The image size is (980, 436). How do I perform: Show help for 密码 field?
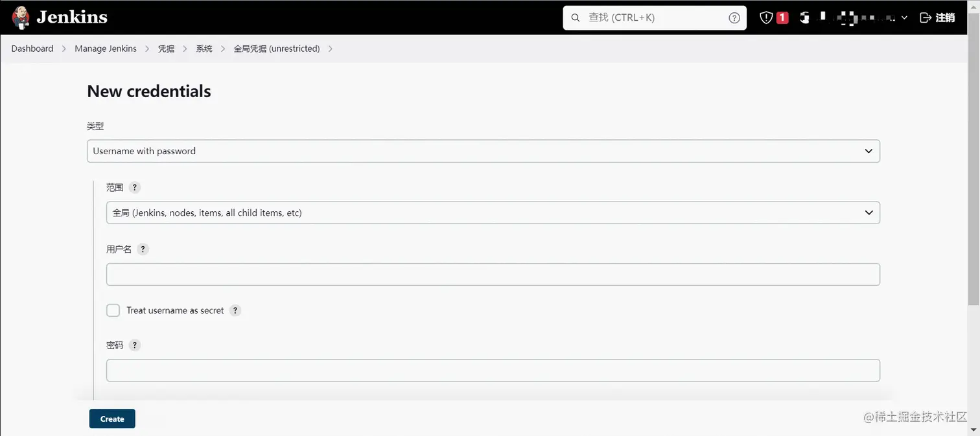point(134,345)
